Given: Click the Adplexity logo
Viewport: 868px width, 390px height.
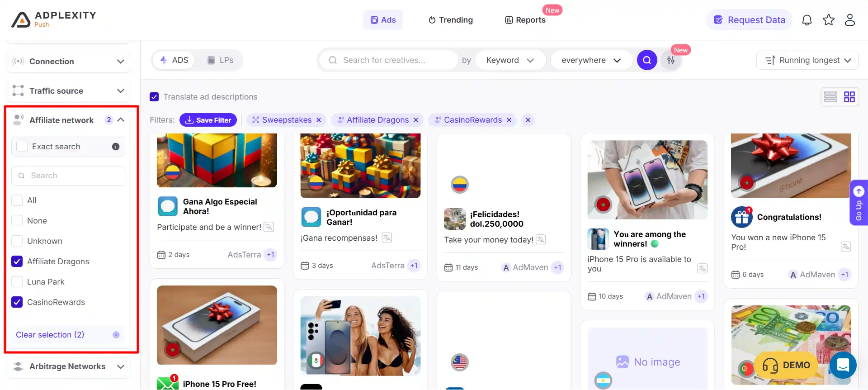Looking at the screenshot, I should tap(53, 19).
